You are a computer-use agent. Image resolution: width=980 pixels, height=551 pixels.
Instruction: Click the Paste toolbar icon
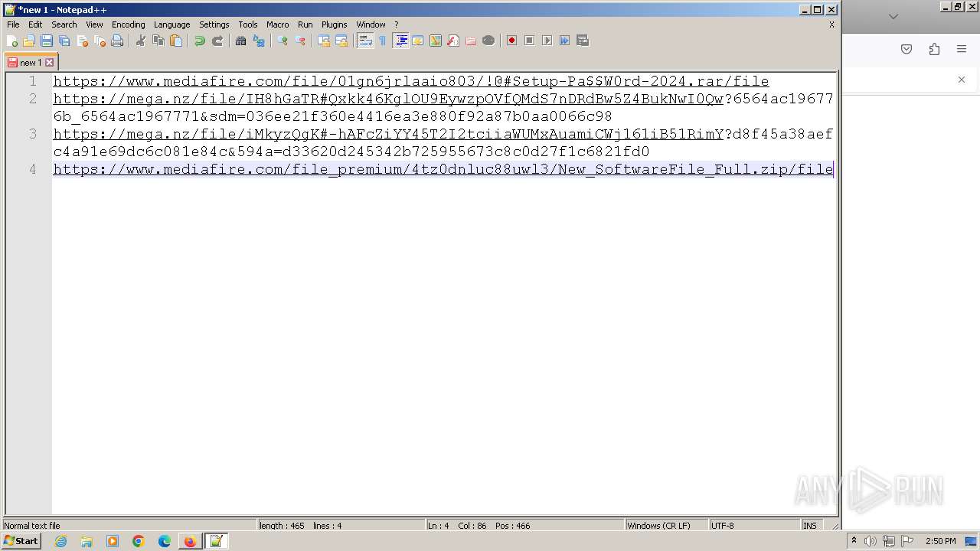[x=176, y=41]
